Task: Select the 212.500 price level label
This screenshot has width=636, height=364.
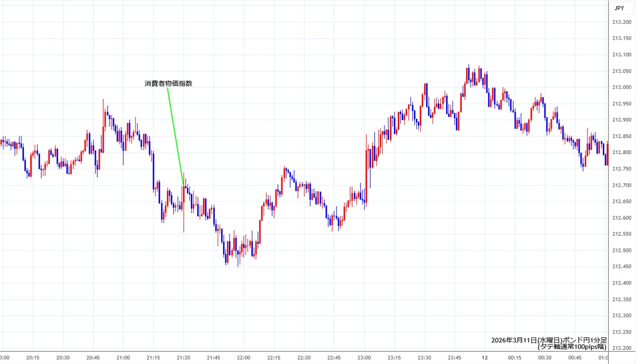Action: click(x=621, y=251)
